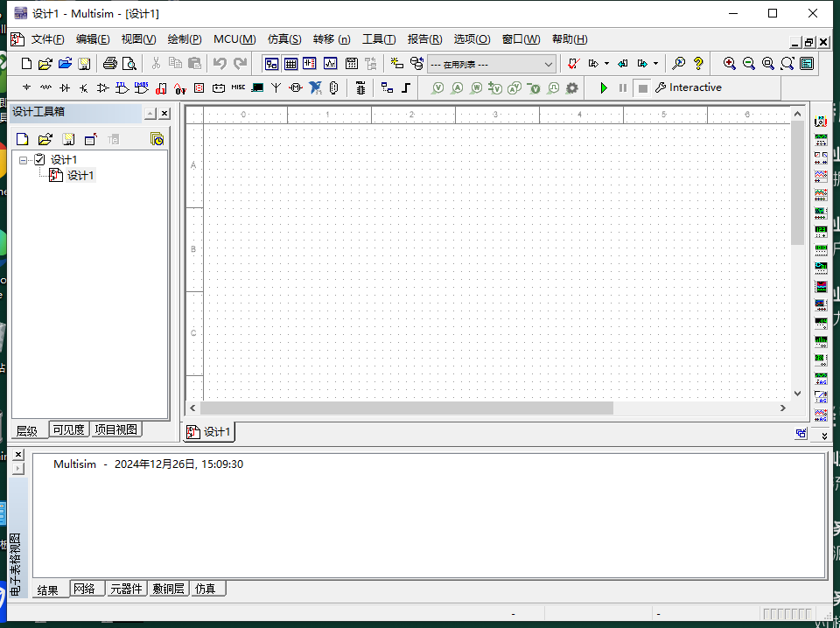The width and height of the screenshot is (840, 628).
Task: Place a diode from the component toolbar
Action: (x=65, y=87)
